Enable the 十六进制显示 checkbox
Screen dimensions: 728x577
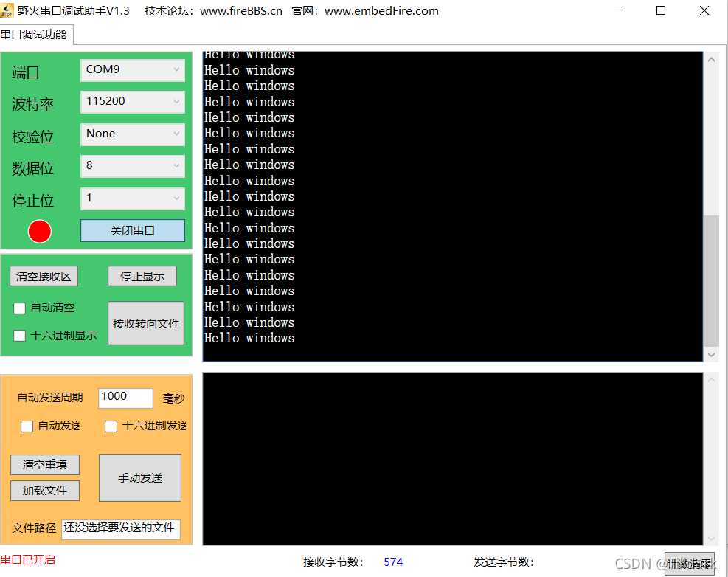(19, 336)
